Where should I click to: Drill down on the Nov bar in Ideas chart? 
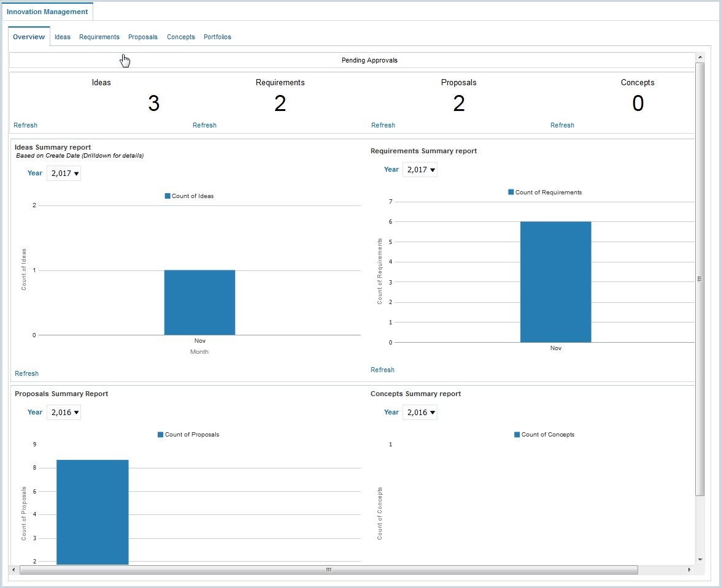point(199,302)
